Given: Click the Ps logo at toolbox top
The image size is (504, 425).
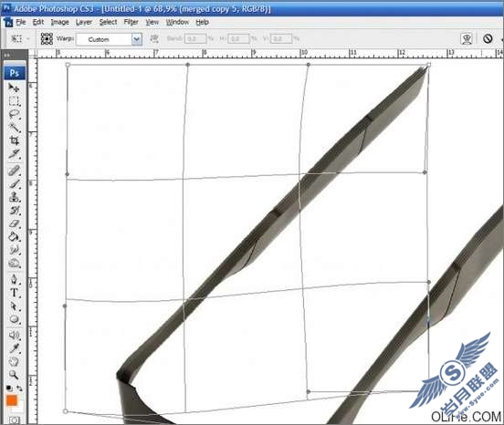Looking at the screenshot, I should point(14,73).
